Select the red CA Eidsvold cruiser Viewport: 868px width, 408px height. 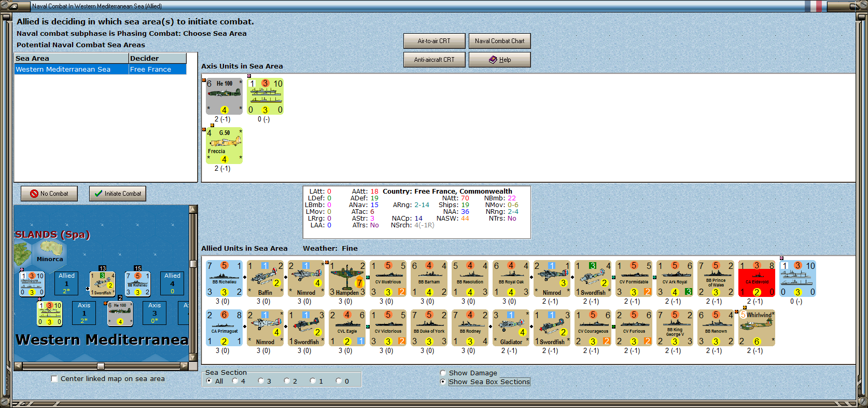[757, 279]
